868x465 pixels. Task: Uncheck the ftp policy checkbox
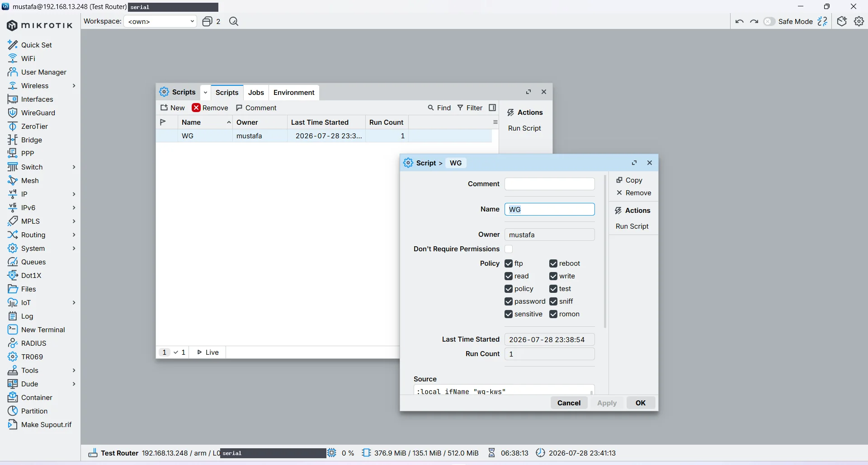(509, 263)
